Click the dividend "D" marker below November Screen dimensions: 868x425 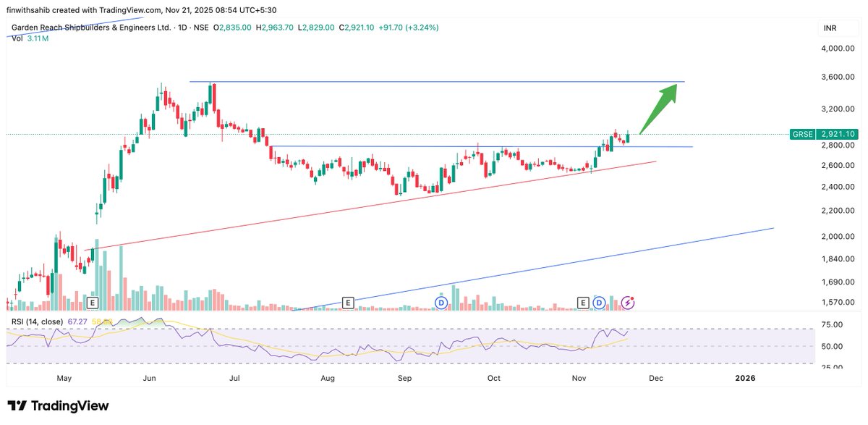click(x=600, y=303)
